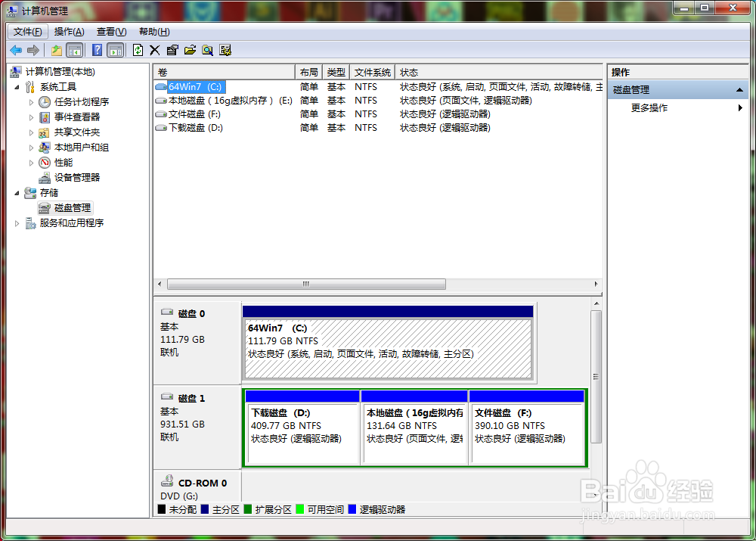Screen dimensions: 756x541
Task: Select the 64Win7 (C:) partition block
Action: click(x=388, y=343)
